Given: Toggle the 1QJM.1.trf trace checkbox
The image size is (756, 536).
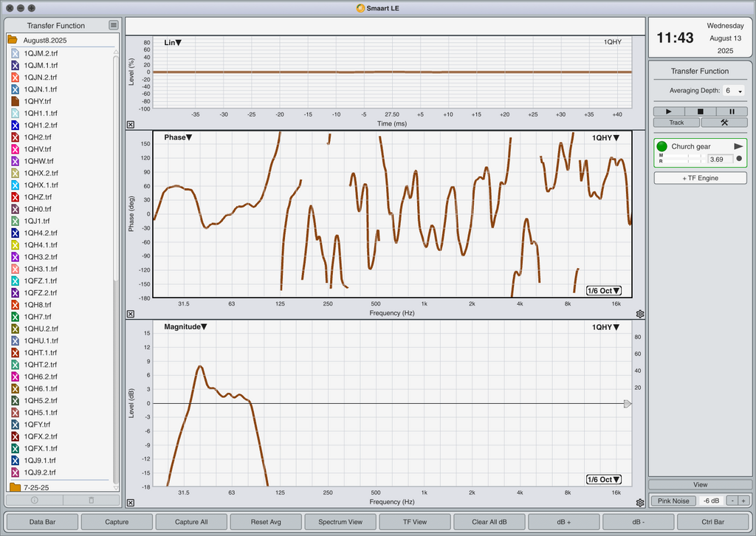Looking at the screenshot, I should point(15,65).
